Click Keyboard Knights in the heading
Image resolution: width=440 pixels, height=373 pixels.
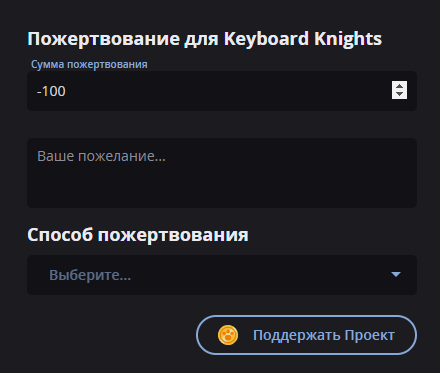303,39
